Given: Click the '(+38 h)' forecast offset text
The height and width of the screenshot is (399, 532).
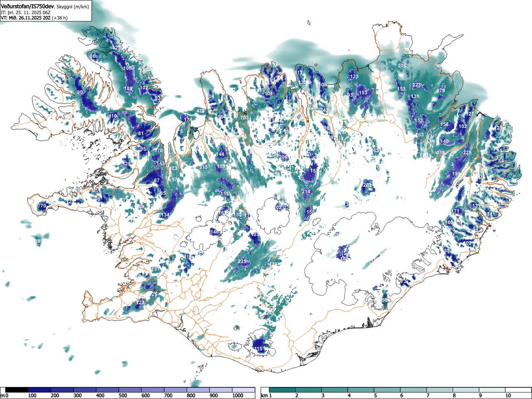Looking at the screenshot, I should click(x=60, y=18).
